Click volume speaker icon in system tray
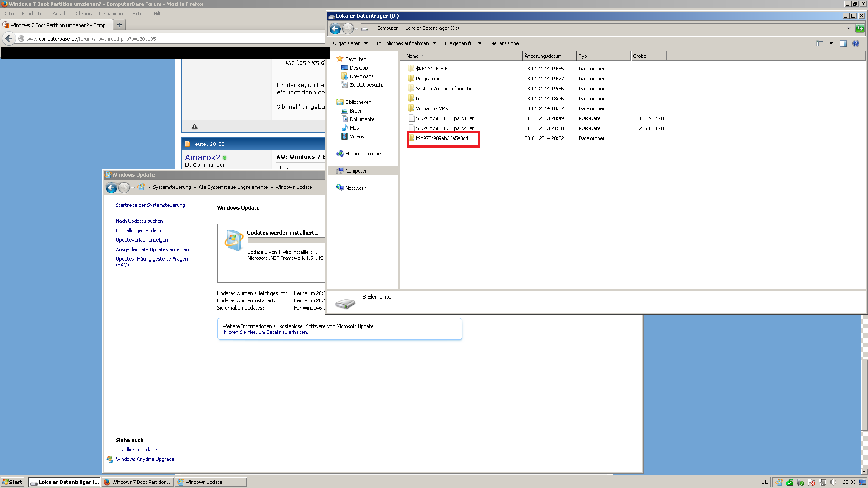This screenshot has height=488, width=868. [833, 482]
